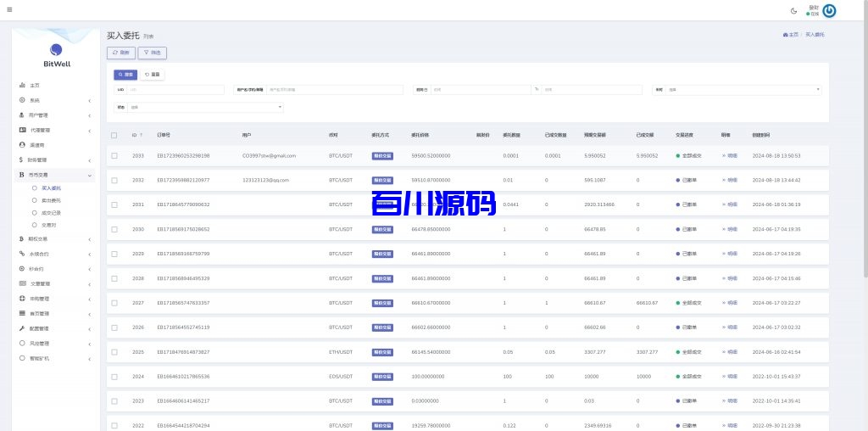Click the 刷新 refresh button

tap(120, 53)
